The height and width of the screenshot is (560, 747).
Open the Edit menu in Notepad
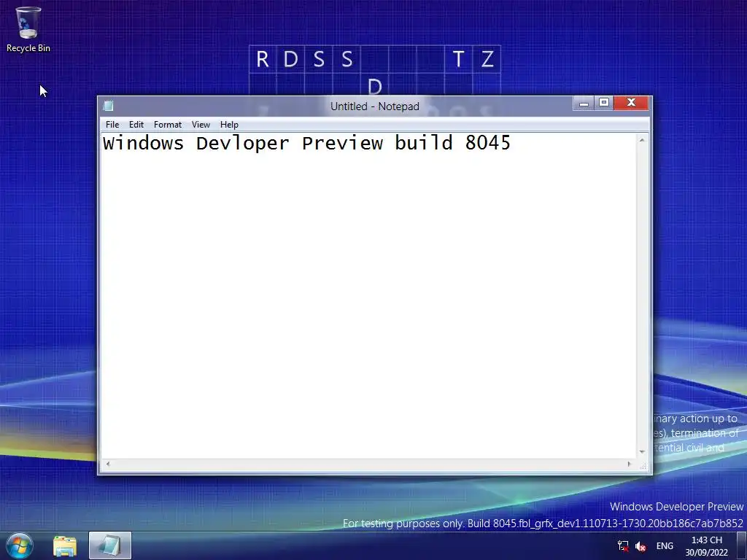pos(136,125)
